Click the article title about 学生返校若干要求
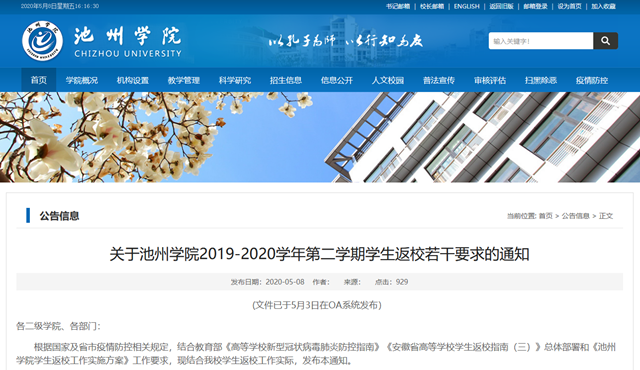The width and height of the screenshot is (640, 370). coord(319,254)
